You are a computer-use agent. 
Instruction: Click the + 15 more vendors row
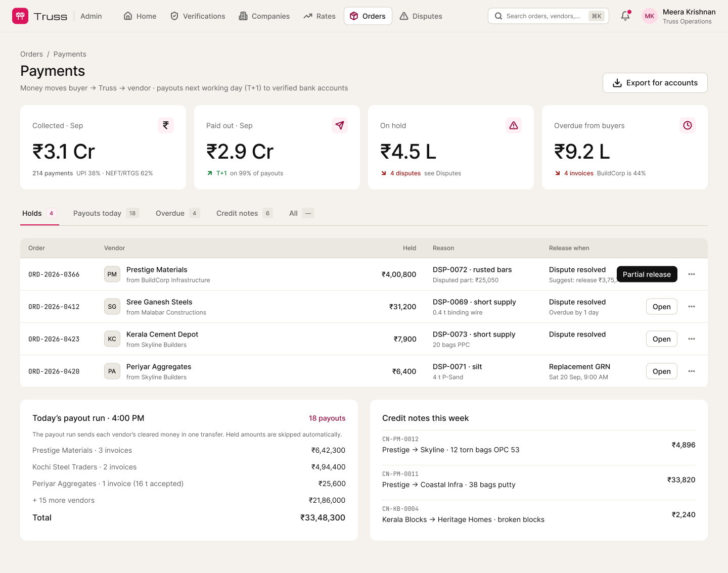click(x=189, y=500)
